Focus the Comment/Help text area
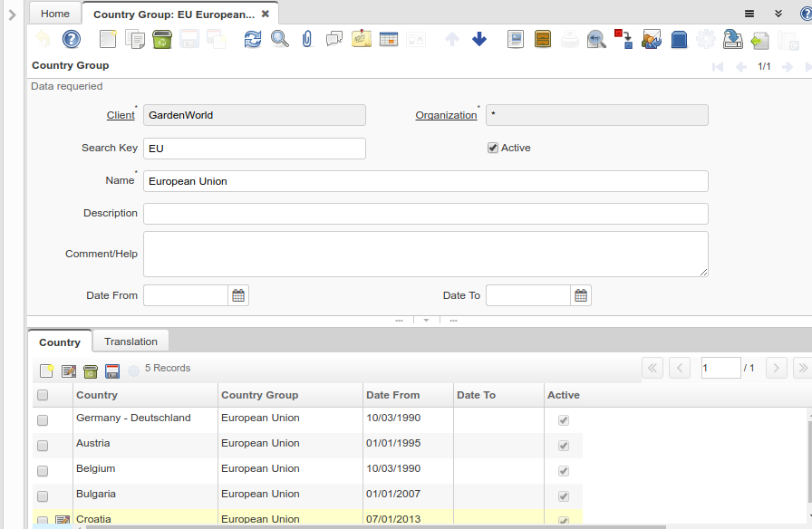The width and height of the screenshot is (812, 529). (x=426, y=255)
